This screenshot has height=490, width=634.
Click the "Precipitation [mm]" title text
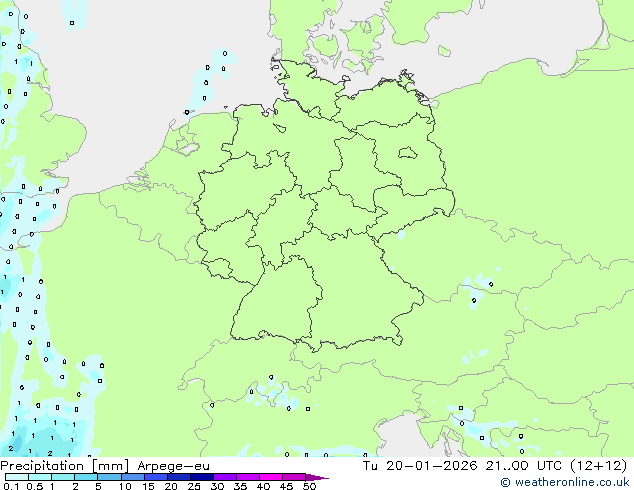65,466
